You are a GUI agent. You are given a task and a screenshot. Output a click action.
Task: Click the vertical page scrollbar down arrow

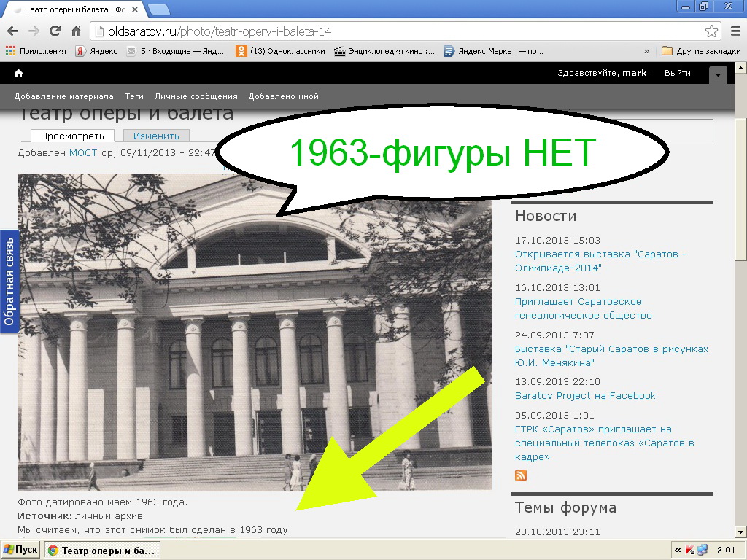740,532
